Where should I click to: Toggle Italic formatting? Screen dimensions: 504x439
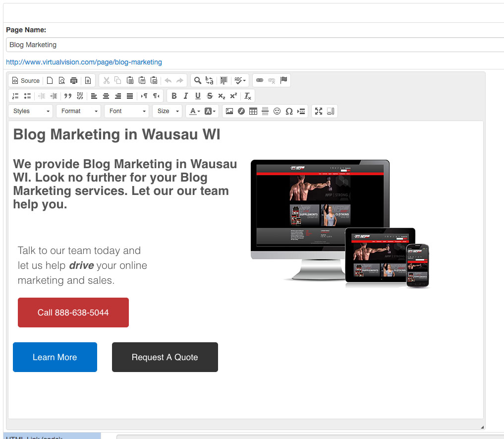point(186,96)
